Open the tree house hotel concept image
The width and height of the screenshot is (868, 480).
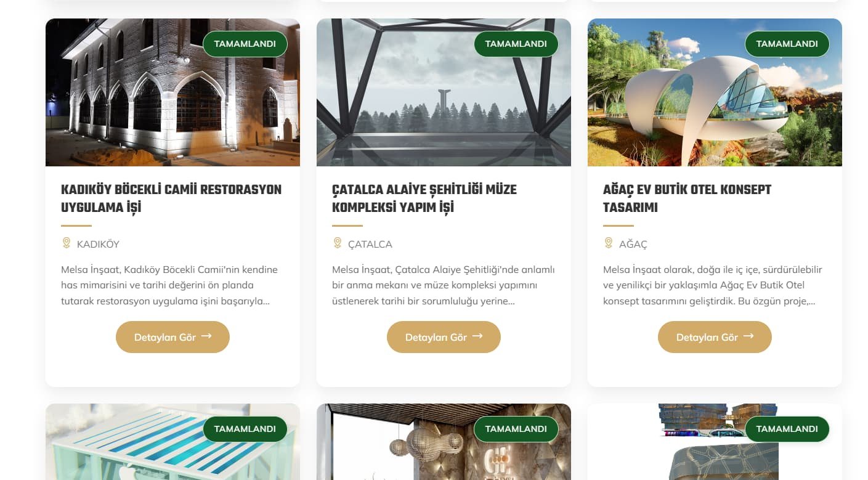(x=715, y=92)
